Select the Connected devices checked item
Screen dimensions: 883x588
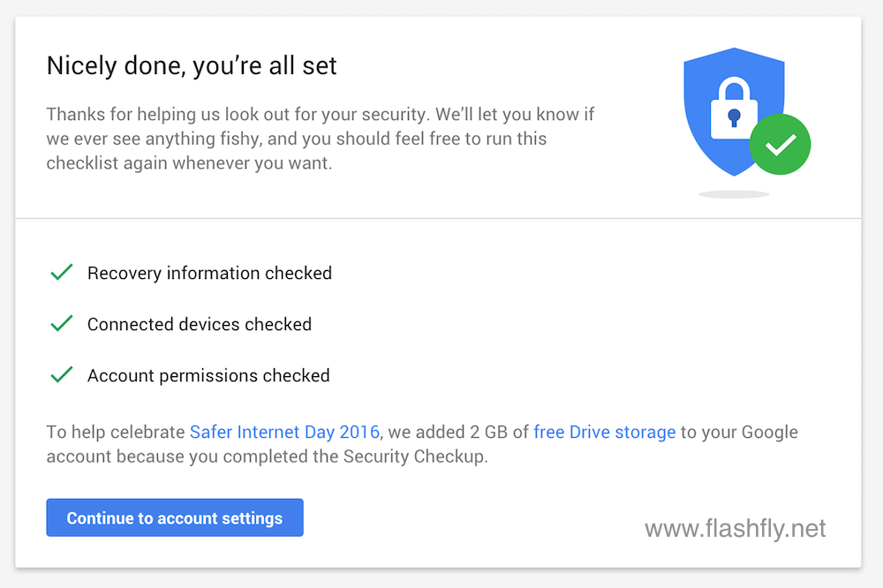pos(199,324)
